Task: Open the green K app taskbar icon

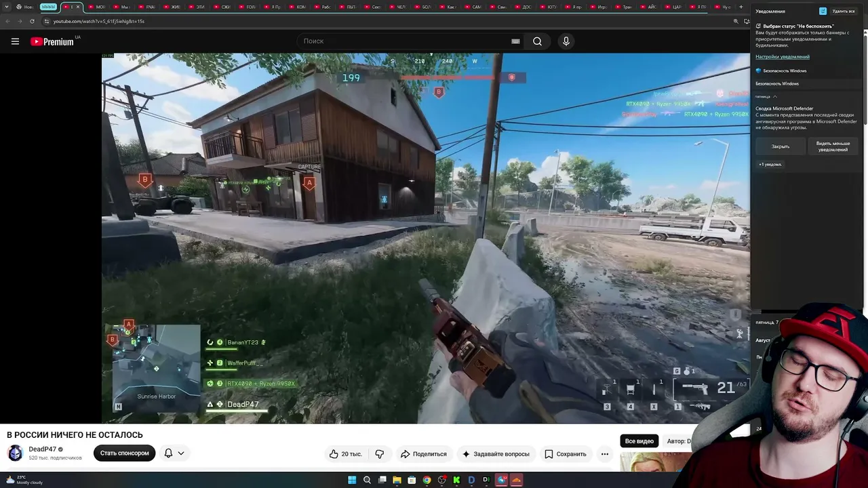Action: coord(456,480)
